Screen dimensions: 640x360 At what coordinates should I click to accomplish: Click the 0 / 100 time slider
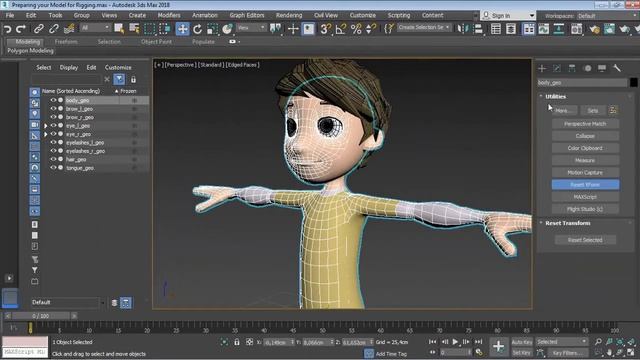tap(41, 316)
